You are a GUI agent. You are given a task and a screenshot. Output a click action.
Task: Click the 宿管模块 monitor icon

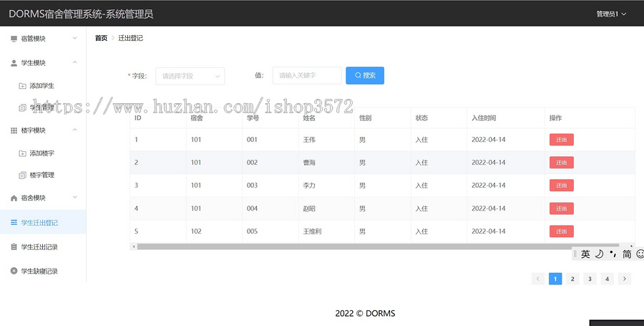14,39
